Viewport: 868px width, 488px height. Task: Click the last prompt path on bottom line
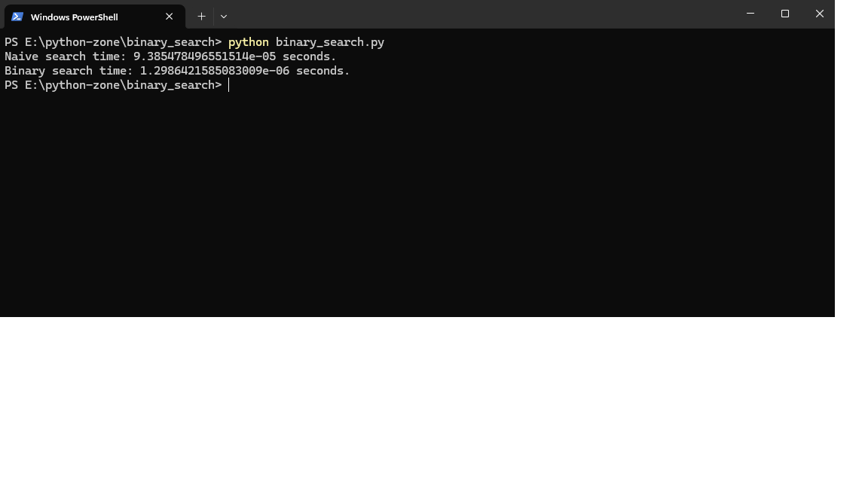[113, 85]
